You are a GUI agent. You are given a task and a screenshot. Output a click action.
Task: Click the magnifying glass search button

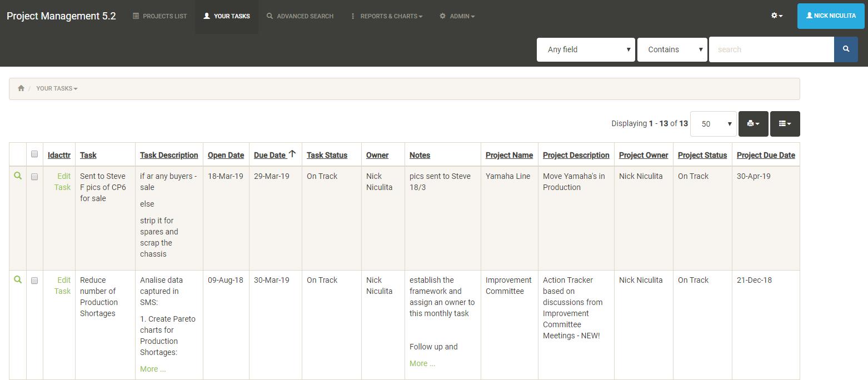[x=846, y=49]
